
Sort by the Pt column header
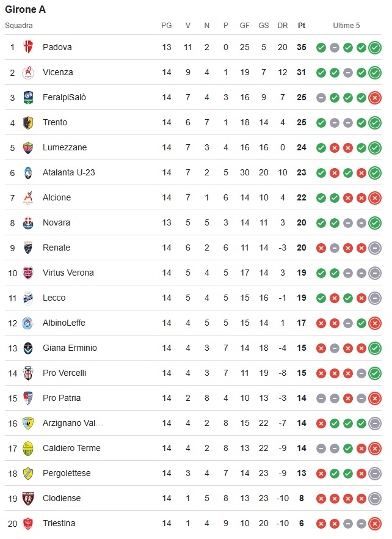302,26
